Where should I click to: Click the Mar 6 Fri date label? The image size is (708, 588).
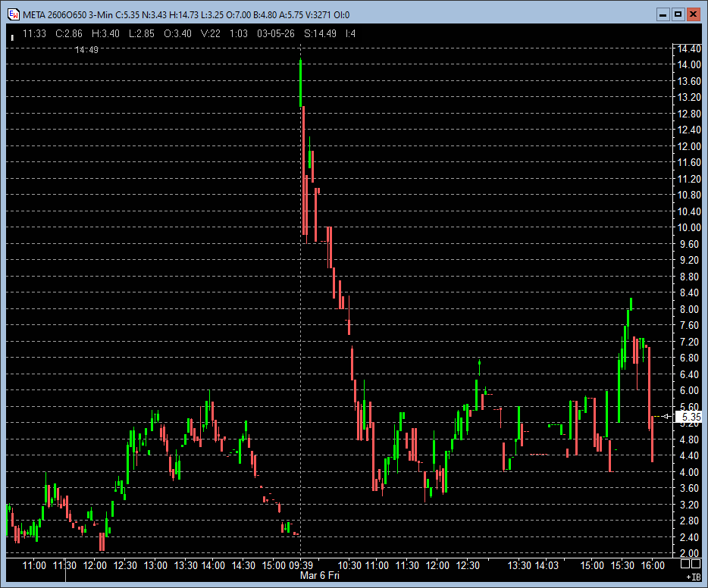click(318, 576)
